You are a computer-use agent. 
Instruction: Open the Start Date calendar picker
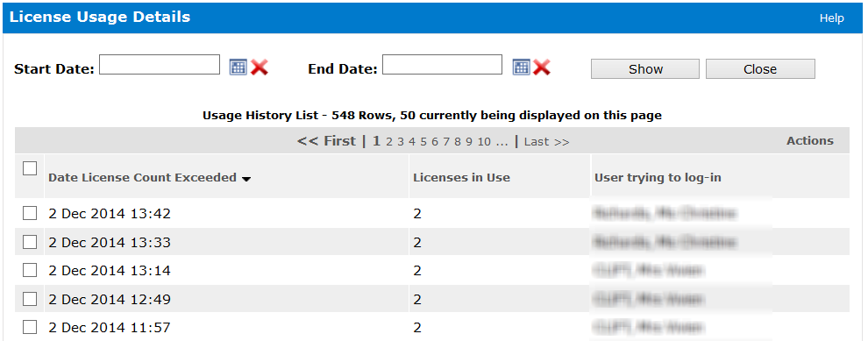(x=238, y=67)
